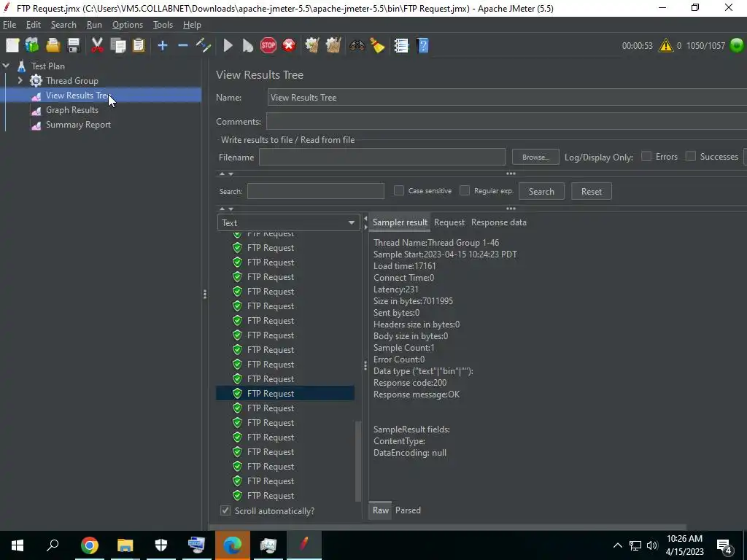Screen dimensions: 747x560
Task: Click the Toggle enable/disable icon
Action: pyautogui.click(x=204, y=46)
